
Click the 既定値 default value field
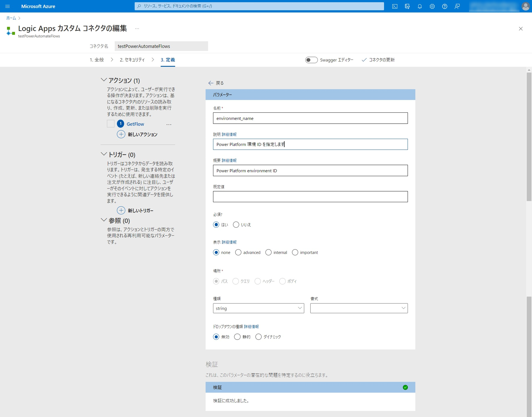(x=310, y=197)
